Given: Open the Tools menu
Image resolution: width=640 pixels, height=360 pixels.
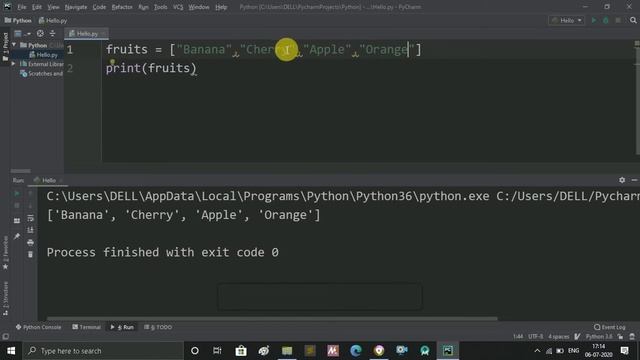Looking at the screenshot, I should [x=160, y=7].
